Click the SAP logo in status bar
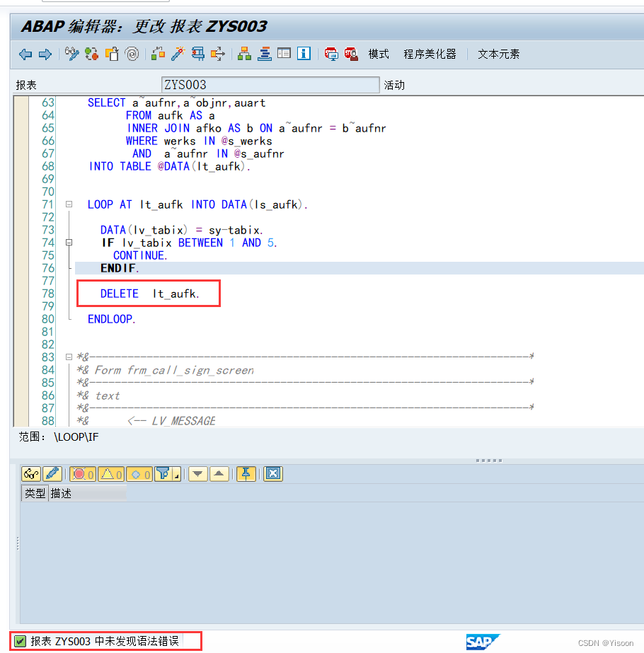Screen dimensions: 644x653 pos(483,642)
